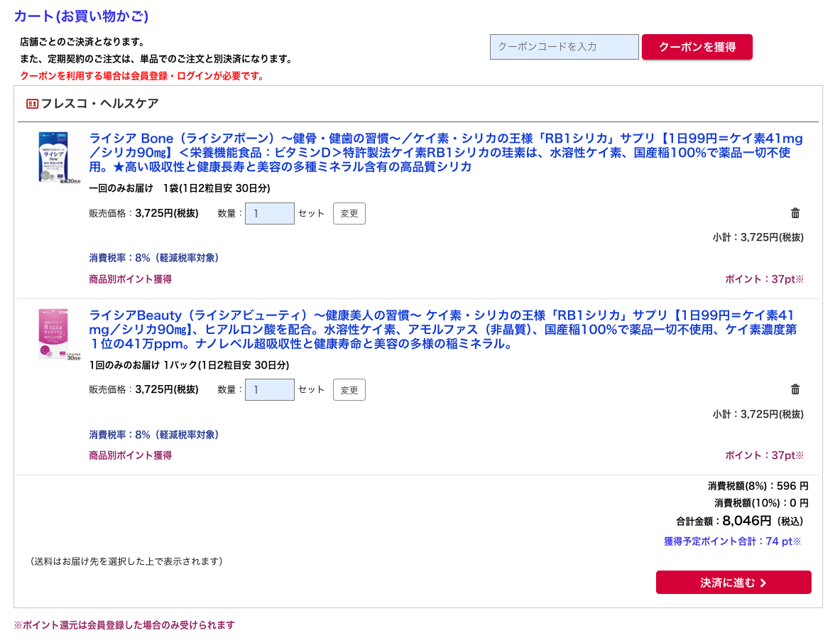The image size is (840, 643).
Task: Click 変更 button for ライシア Bone
Action: [349, 213]
